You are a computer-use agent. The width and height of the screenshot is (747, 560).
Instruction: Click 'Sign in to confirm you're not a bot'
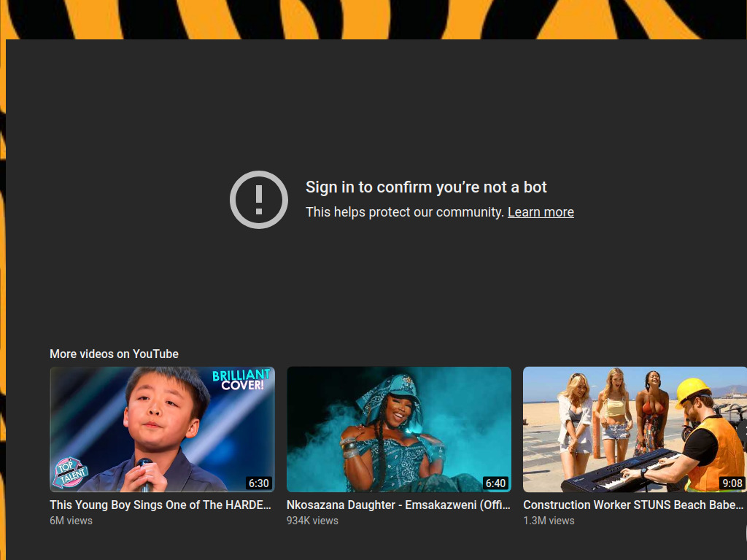426,187
